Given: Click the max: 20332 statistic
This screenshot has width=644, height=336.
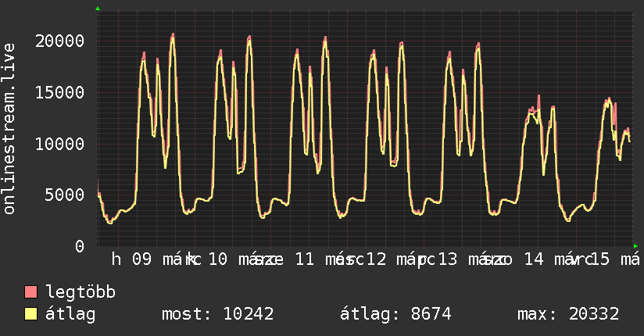Looking at the screenshot, I should 568,314.
